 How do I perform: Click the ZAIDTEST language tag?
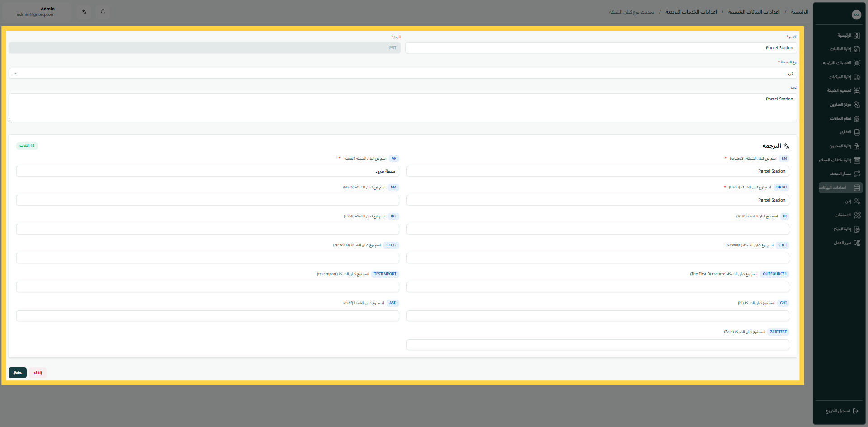click(778, 332)
